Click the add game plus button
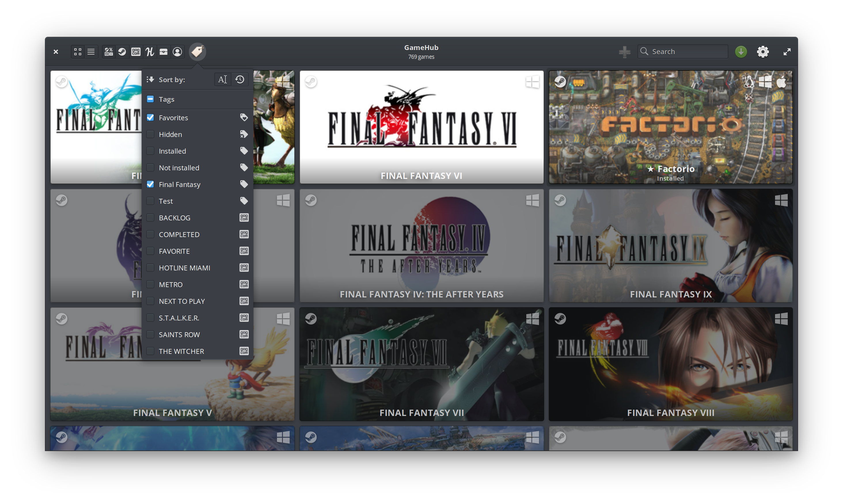 tap(624, 51)
